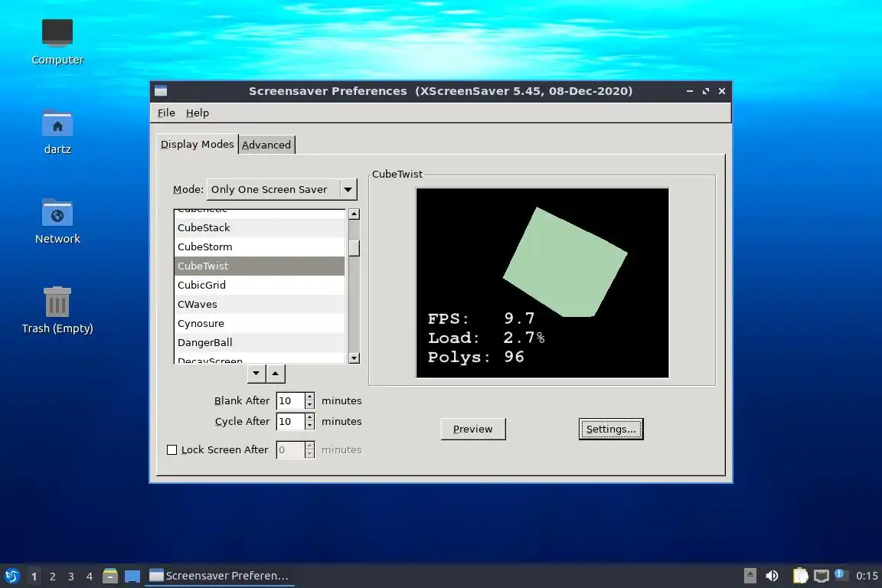Screen dimensions: 882x588
Task: Open the Mode dropdown
Action: tap(282, 190)
